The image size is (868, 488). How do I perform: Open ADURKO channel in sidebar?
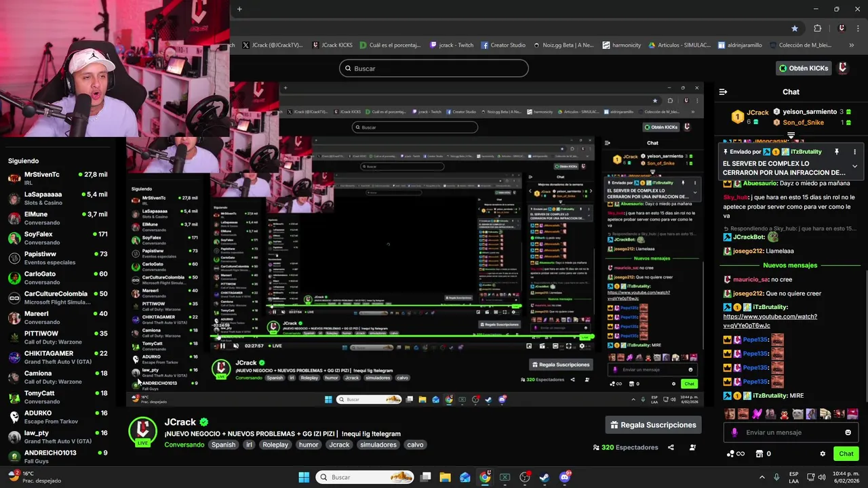point(58,417)
